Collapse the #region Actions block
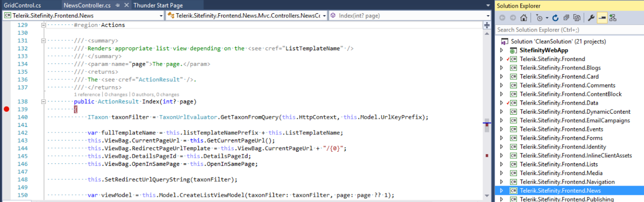This screenshot has width=644, height=202. click(x=43, y=25)
